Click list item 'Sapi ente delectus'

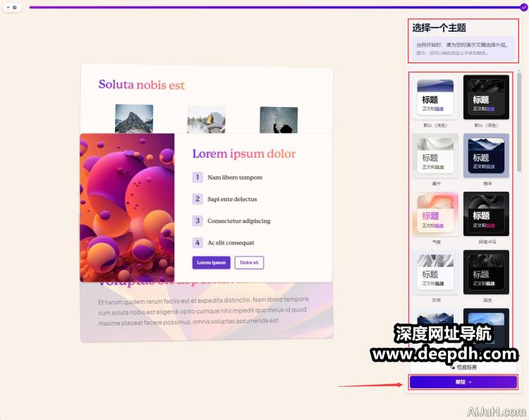[x=232, y=199]
